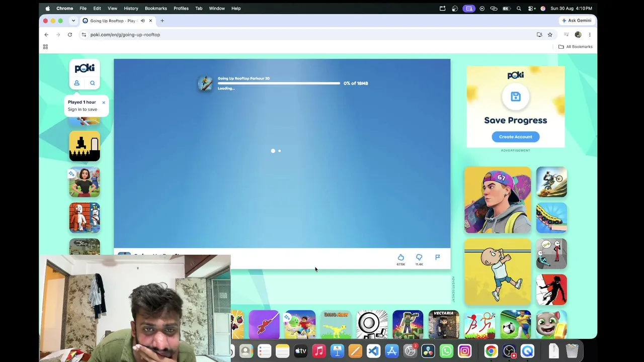Open the skater boy with cap game
The image size is (644, 362).
pos(498,200)
